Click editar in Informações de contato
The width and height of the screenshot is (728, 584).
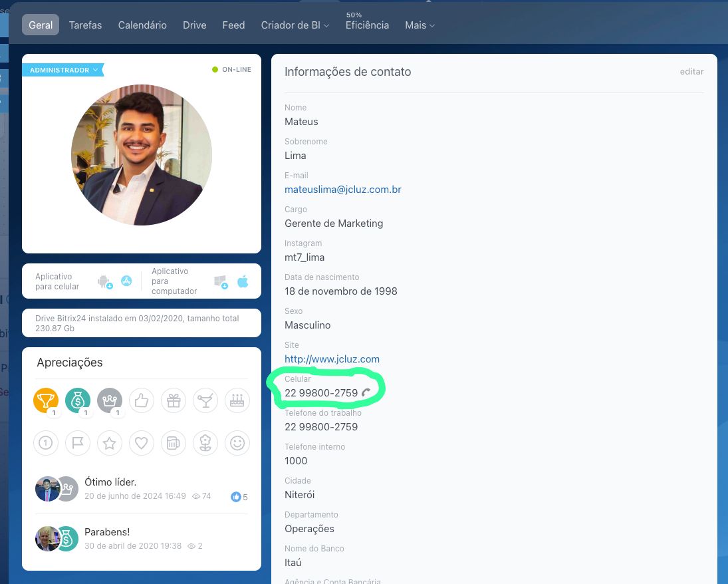tap(691, 72)
